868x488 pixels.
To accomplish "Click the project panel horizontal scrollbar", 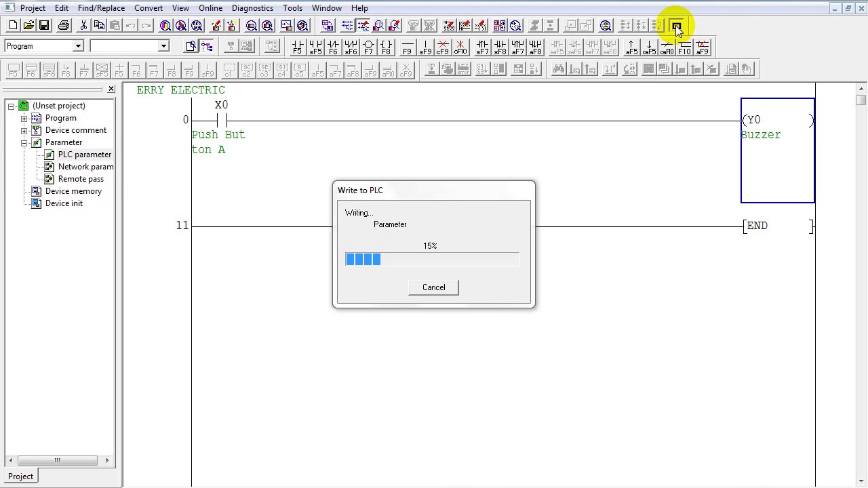I will pos(58,460).
